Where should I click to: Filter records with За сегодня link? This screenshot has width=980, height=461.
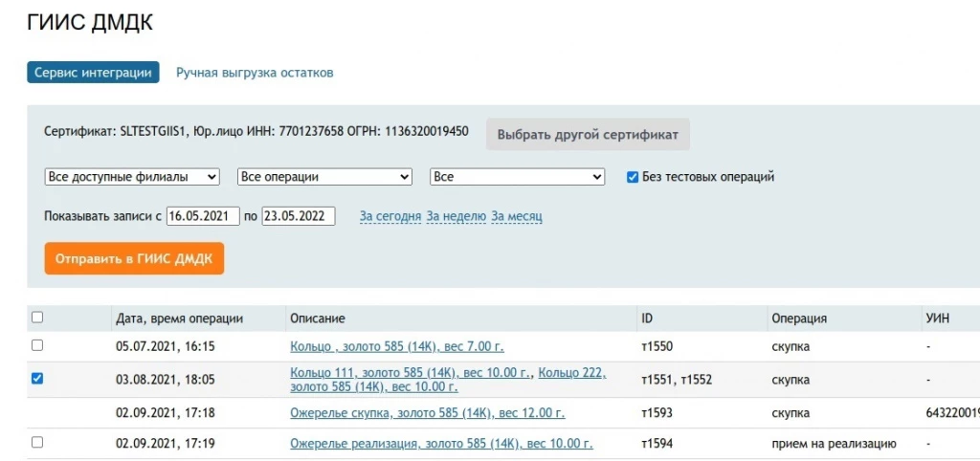tap(390, 216)
